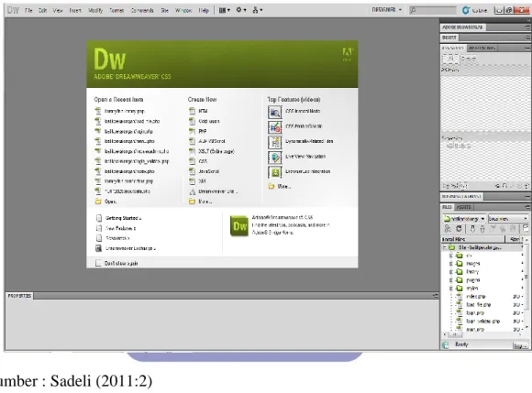Expand the images folder in Files tree
Image resolution: width=532 pixels, height=393 pixels.
(451, 264)
